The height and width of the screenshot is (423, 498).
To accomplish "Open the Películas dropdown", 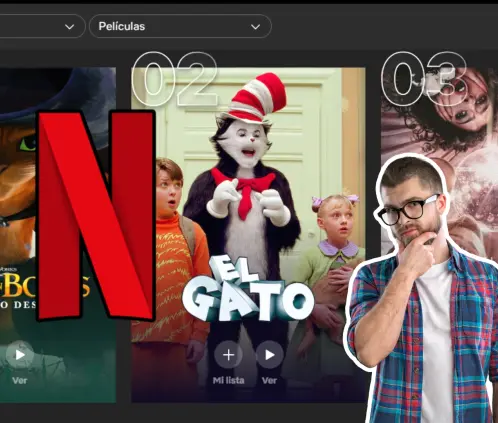I will (x=180, y=26).
